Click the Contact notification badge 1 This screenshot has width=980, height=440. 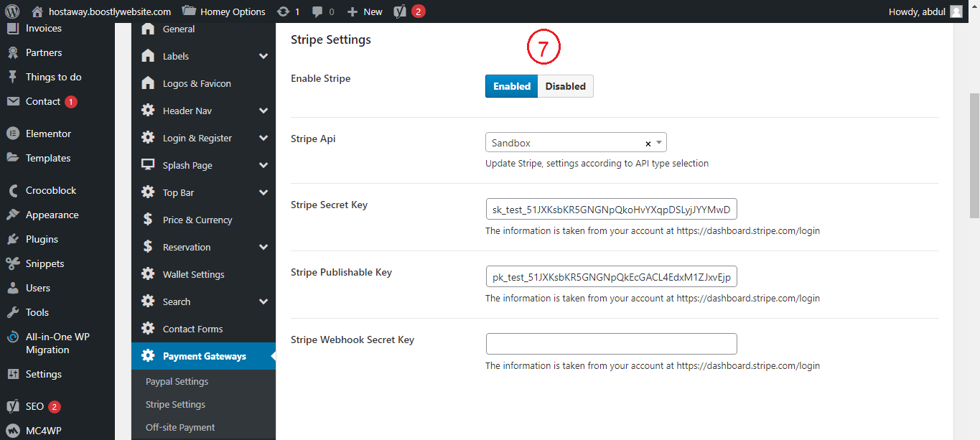tap(71, 102)
